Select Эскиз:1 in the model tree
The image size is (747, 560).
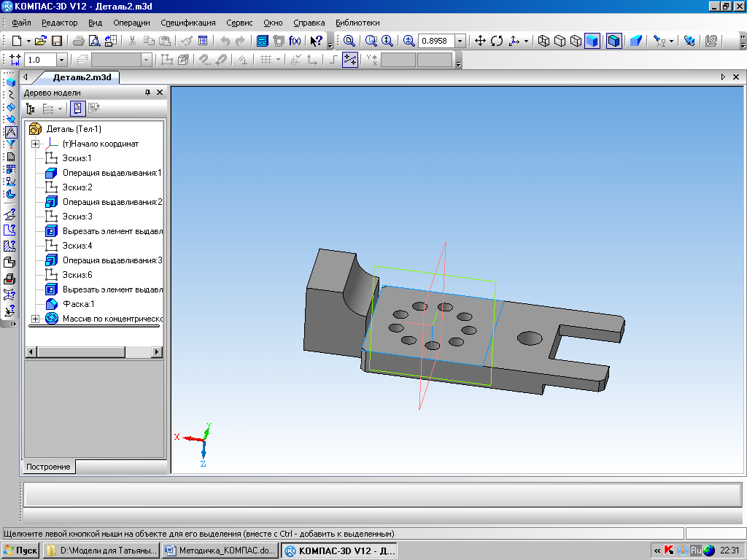pyautogui.click(x=77, y=158)
